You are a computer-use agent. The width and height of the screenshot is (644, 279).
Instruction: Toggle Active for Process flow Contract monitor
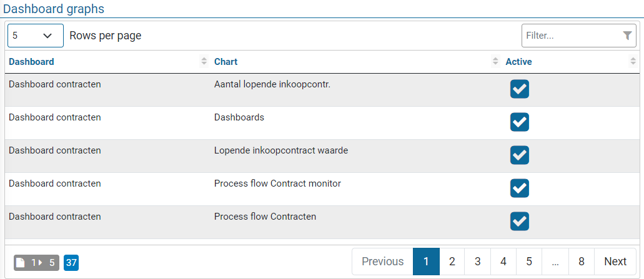[519, 188]
